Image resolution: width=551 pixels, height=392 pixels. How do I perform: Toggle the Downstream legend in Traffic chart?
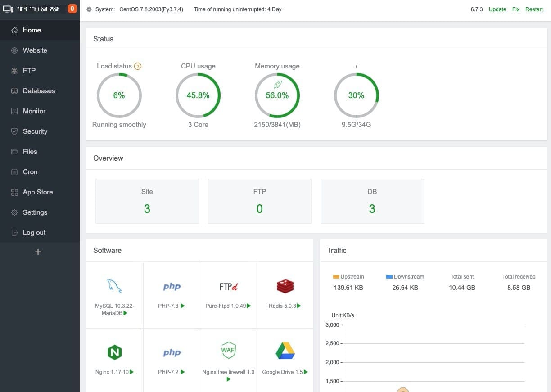pyautogui.click(x=405, y=277)
